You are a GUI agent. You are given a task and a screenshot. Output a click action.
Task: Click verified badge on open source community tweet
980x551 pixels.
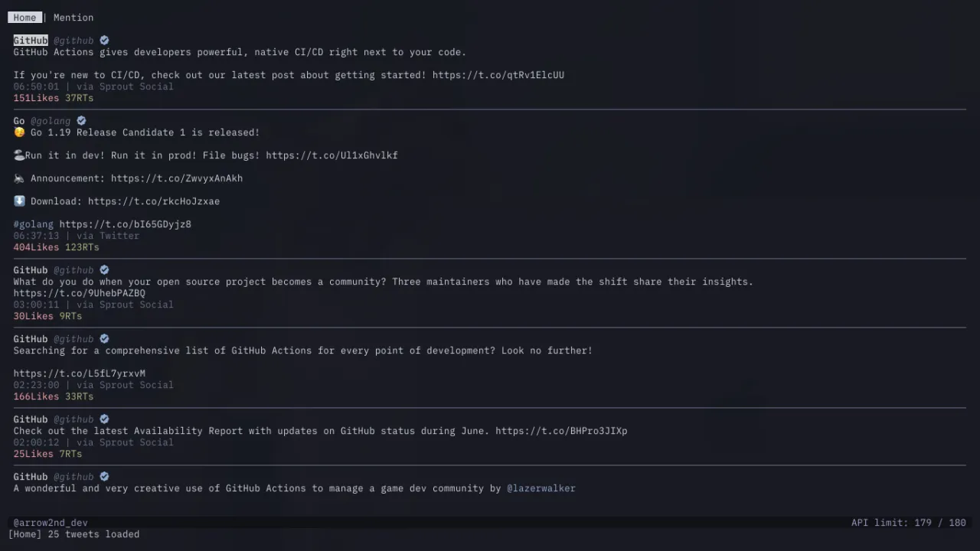point(104,270)
